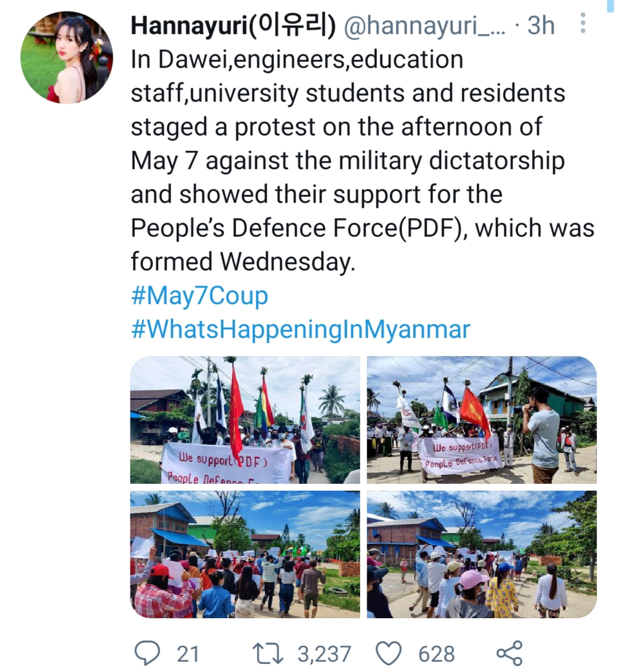
Task: Like the tweet with the heart icon
Action: pos(389,654)
